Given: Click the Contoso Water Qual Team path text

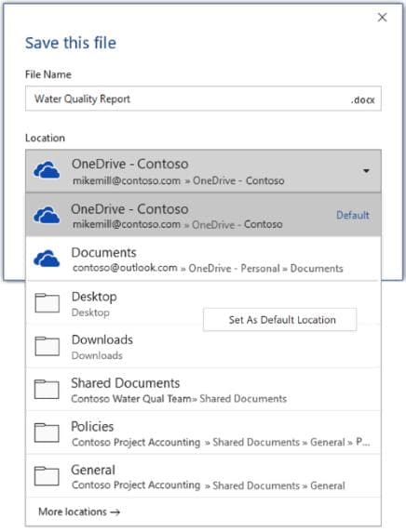Looking at the screenshot, I should point(179,399).
